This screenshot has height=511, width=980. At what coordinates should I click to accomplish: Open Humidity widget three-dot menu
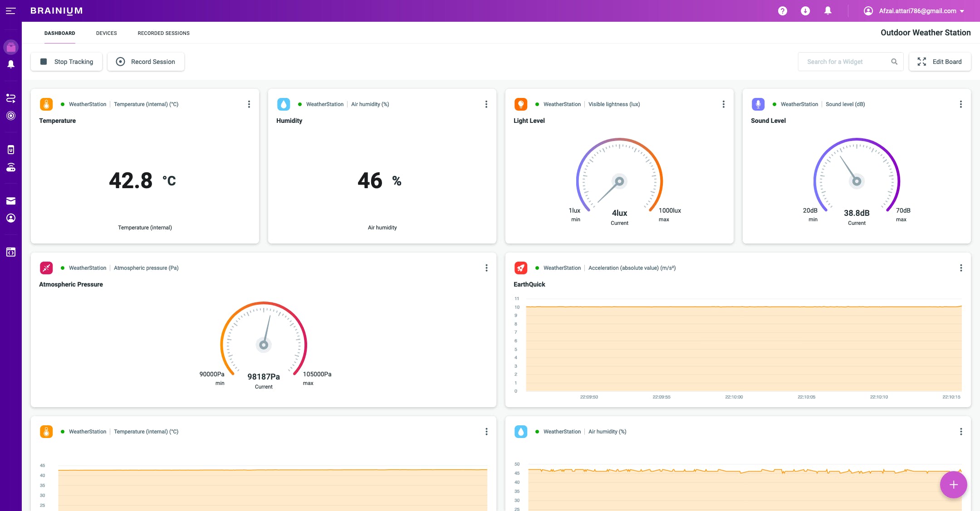coord(486,104)
